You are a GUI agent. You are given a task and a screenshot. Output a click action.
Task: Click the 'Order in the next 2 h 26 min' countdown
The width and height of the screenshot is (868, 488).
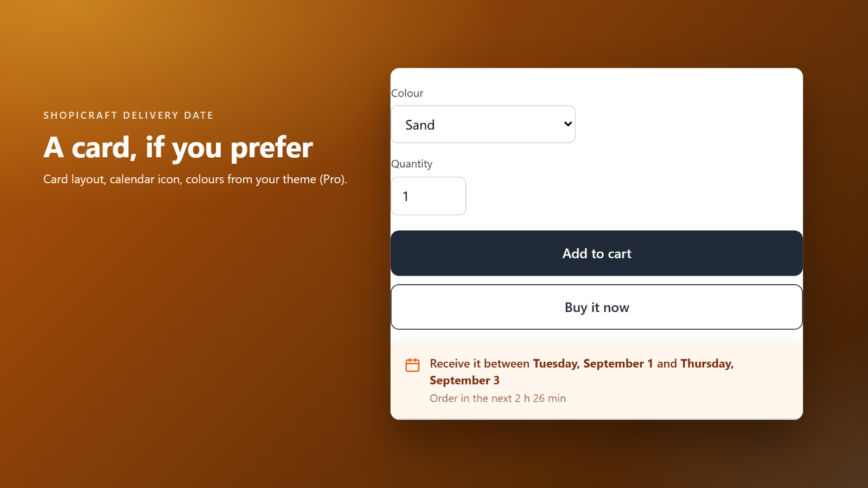(497, 398)
